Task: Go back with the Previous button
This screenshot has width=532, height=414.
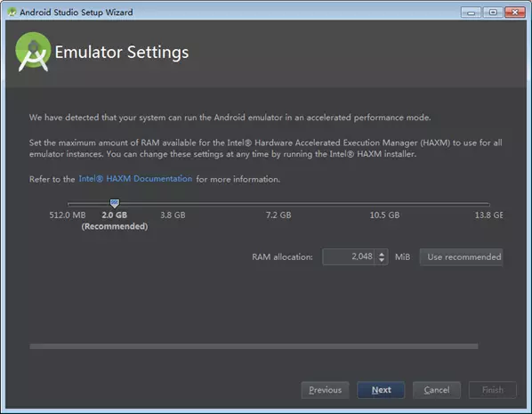Action: click(x=325, y=390)
